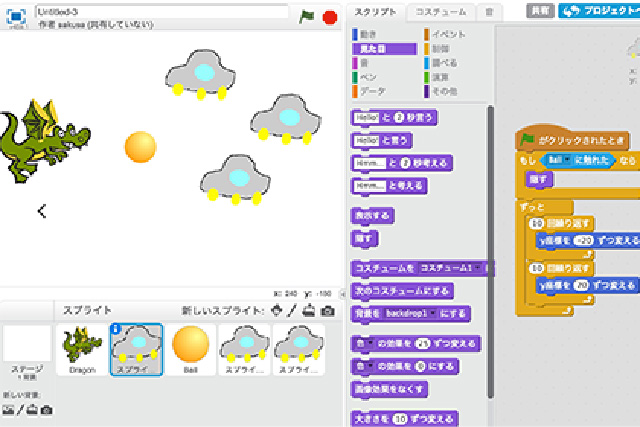Click the 表示する block in palette
640x427 pixels.
pyautogui.click(x=372, y=216)
